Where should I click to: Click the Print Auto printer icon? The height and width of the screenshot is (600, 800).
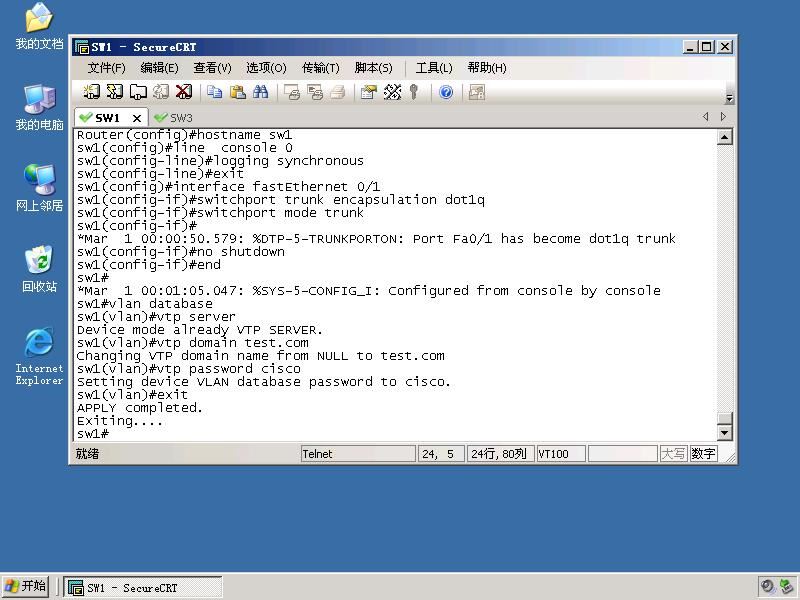pos(338,92)
